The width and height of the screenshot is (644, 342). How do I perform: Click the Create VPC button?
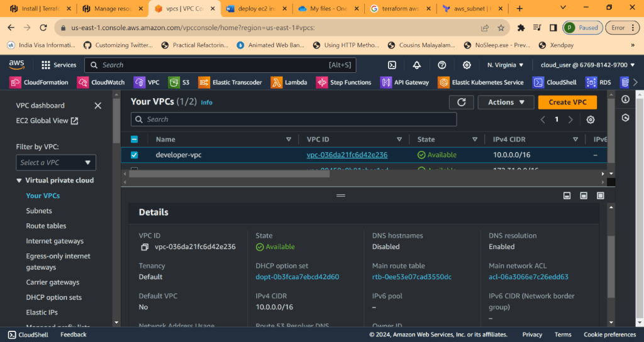pyautogui.click(x=567, y=102)
